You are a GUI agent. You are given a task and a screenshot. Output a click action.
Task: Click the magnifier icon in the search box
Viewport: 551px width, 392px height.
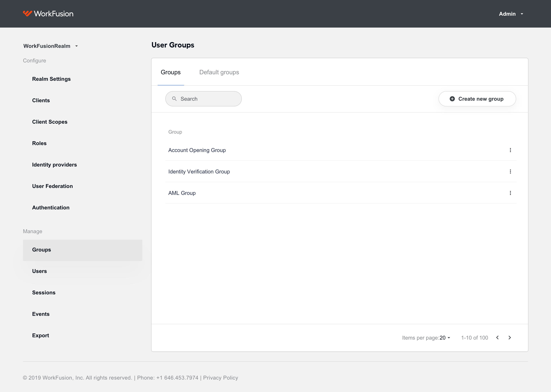174,99
